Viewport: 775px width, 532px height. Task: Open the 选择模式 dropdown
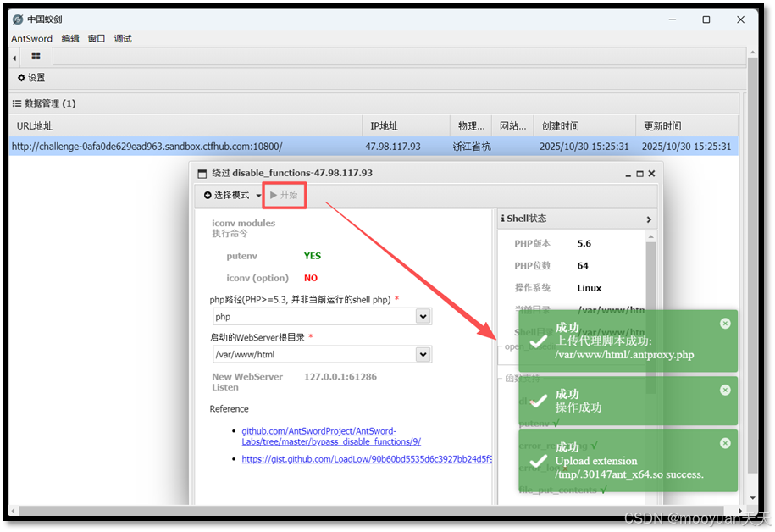(x=232, y=196)
